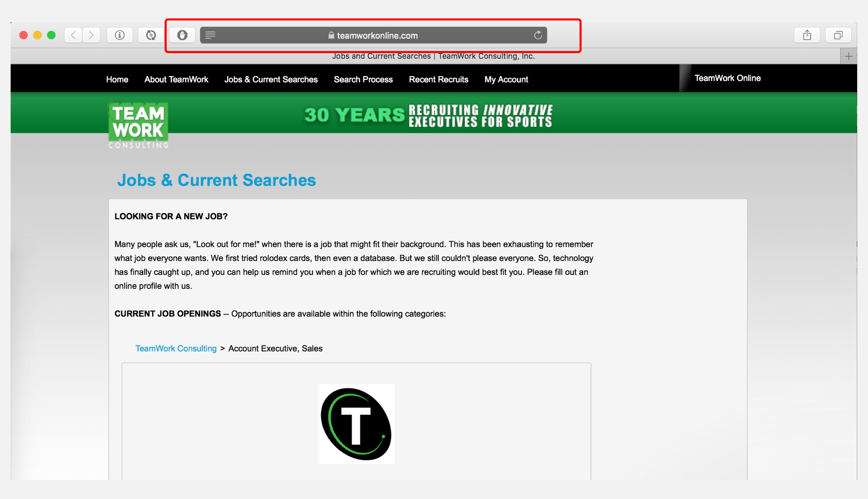
Task: Open the About TeamWork menu item
Action: (x=177, y=79)
